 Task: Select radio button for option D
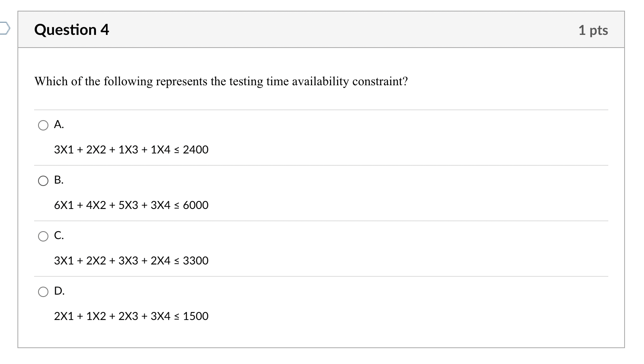click(x=43, y=292)
